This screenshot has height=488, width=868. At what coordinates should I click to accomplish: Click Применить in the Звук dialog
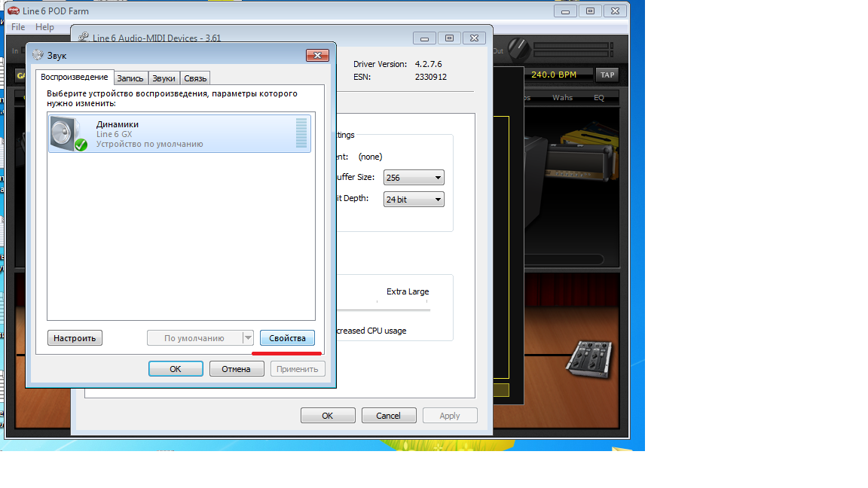[x=298, y=368]
